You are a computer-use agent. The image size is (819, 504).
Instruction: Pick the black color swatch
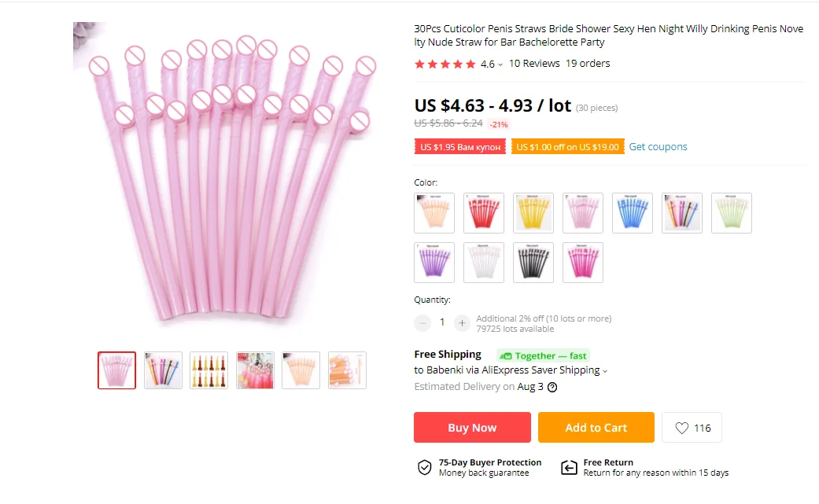click(533, 263)
